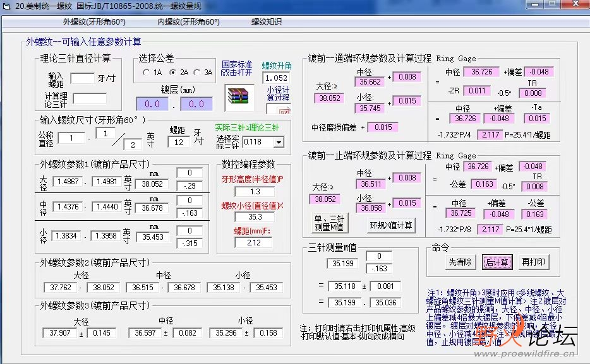Click the major diameter inch field 1.4867

pos(68,182)
